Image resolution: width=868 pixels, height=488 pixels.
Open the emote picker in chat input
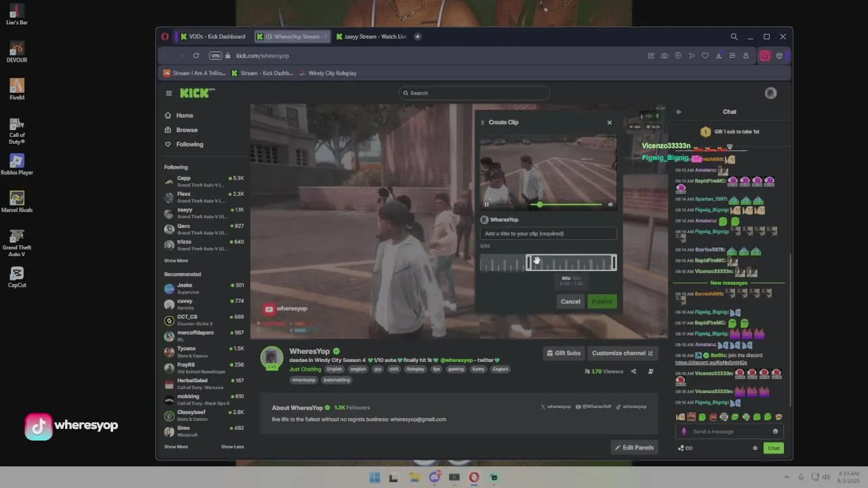(776, 432)
